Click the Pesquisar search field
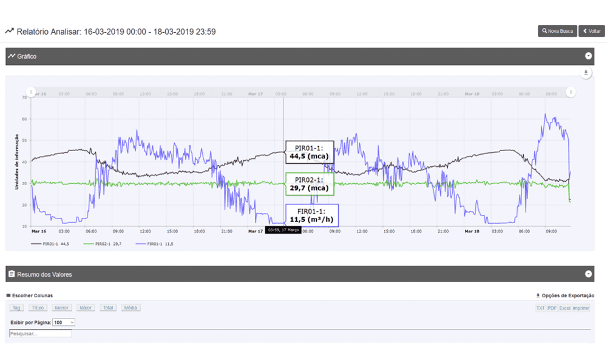 coord(41,334)
